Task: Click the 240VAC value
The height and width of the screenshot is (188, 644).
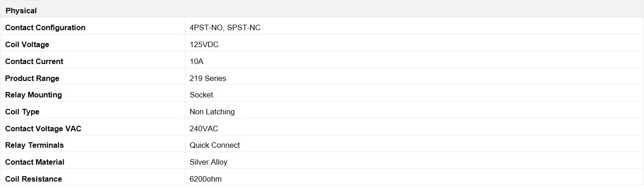Action: click(204, 129)
